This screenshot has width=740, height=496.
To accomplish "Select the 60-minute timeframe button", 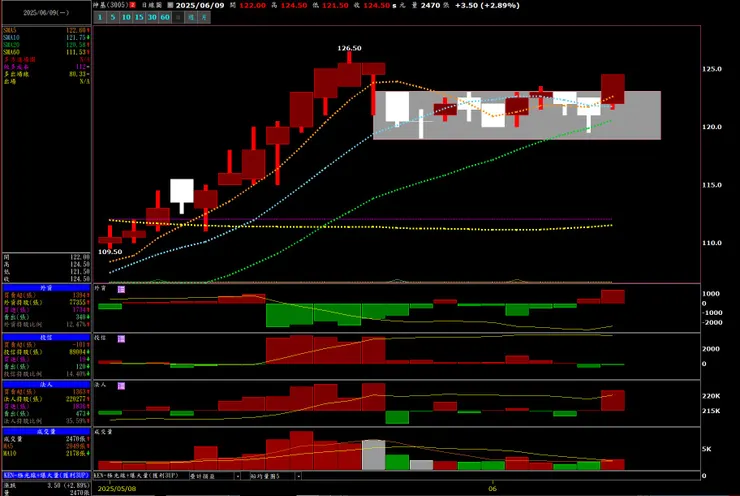I will (165, 17).
